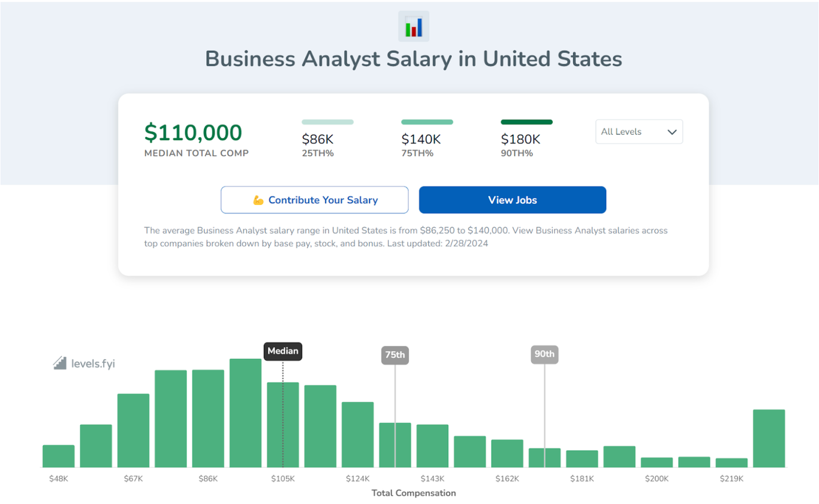Click the 90th marker flag above the chart
Screen dimensions: 819x504
[544, 354]
